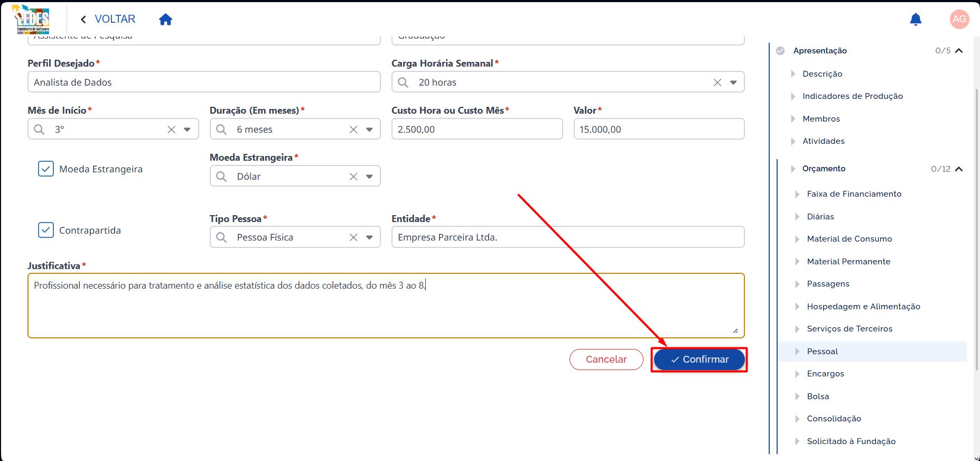This screenshot has width=980, height=461.
Task: Click the Perfil Desejado input field
Action: [x=204, y=82]
